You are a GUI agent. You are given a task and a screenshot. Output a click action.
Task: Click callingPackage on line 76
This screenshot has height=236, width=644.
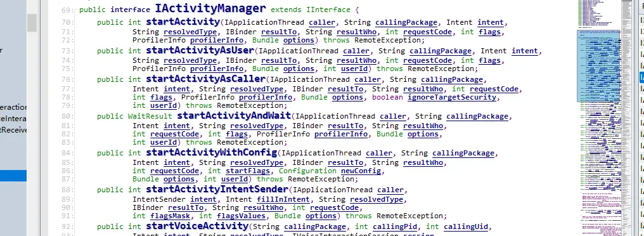452,79
